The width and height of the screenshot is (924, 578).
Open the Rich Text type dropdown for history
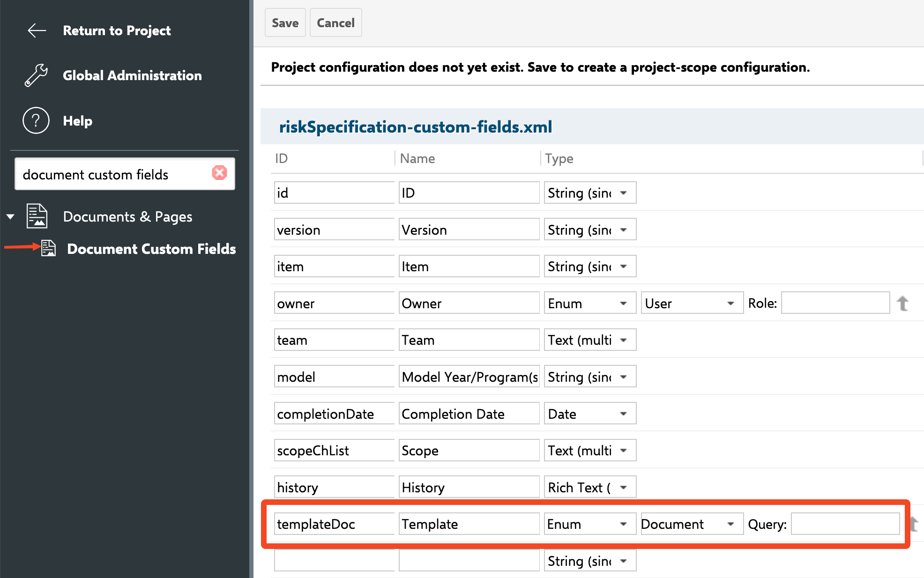point(590,487)
